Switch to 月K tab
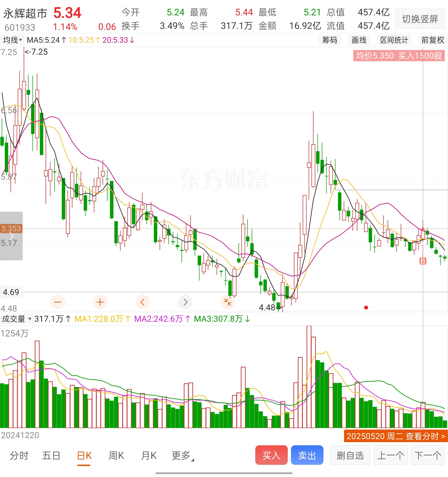448x477 pixels. coord(149,456)
